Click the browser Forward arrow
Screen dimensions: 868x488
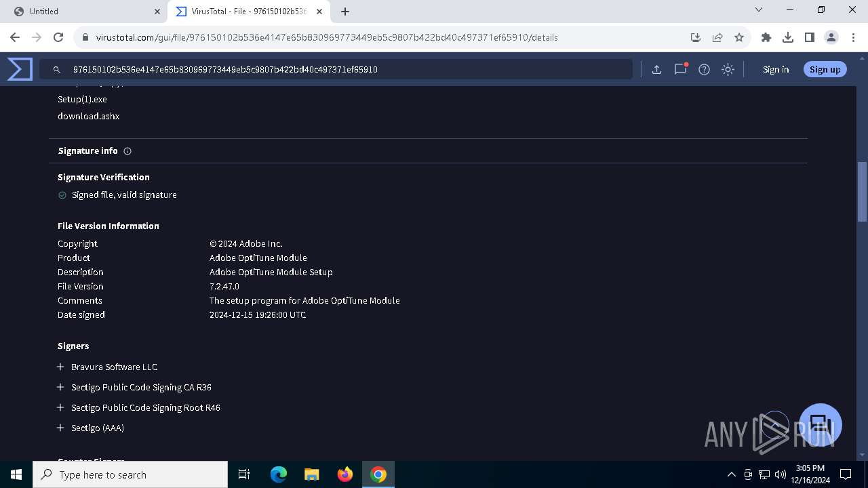pos(37,37)
